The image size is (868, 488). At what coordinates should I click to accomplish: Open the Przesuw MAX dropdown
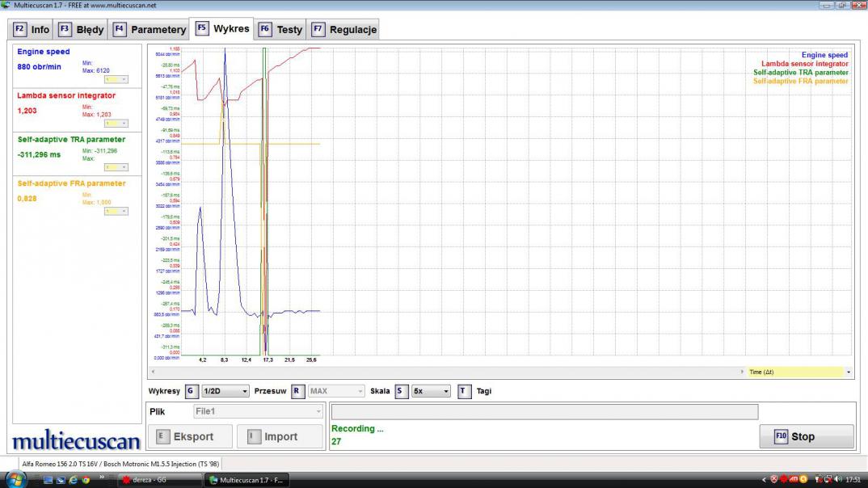336,391
